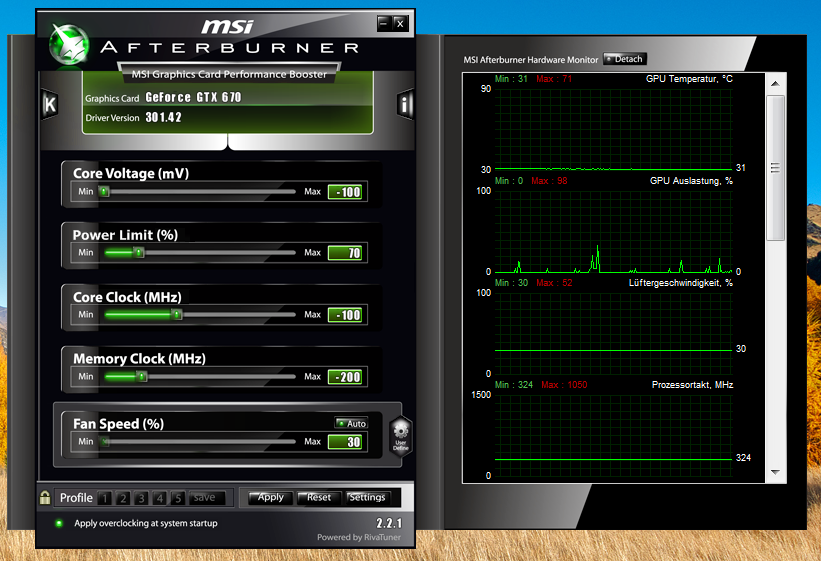Toggle the profile lock padlock icon

tap(45, 497)
